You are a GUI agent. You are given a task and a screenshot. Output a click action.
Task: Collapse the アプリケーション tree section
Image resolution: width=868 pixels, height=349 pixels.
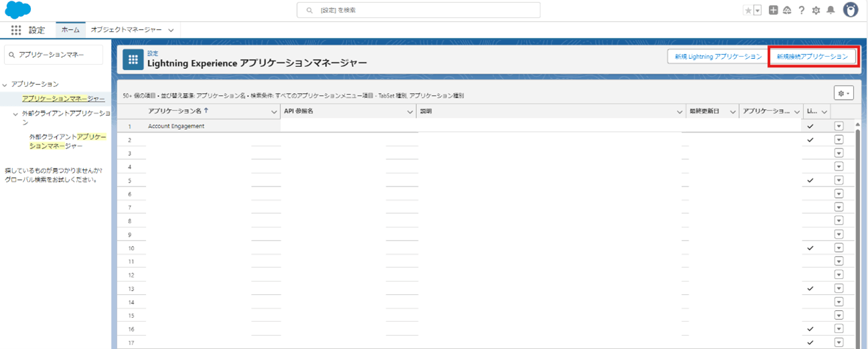click(5, 84)
